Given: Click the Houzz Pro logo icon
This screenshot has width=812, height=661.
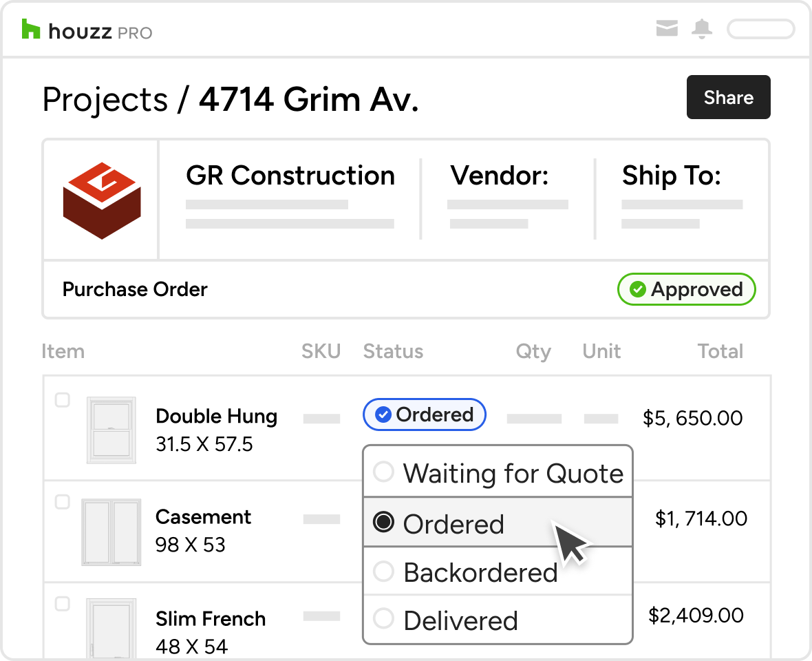Looking at the screenshot, I should (x=31, y=30).
